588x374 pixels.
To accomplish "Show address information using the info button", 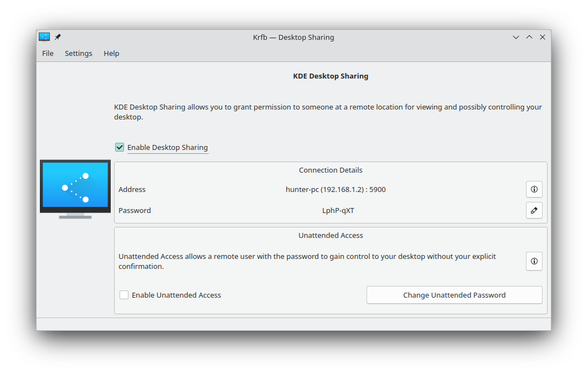I will click(534, 189).
